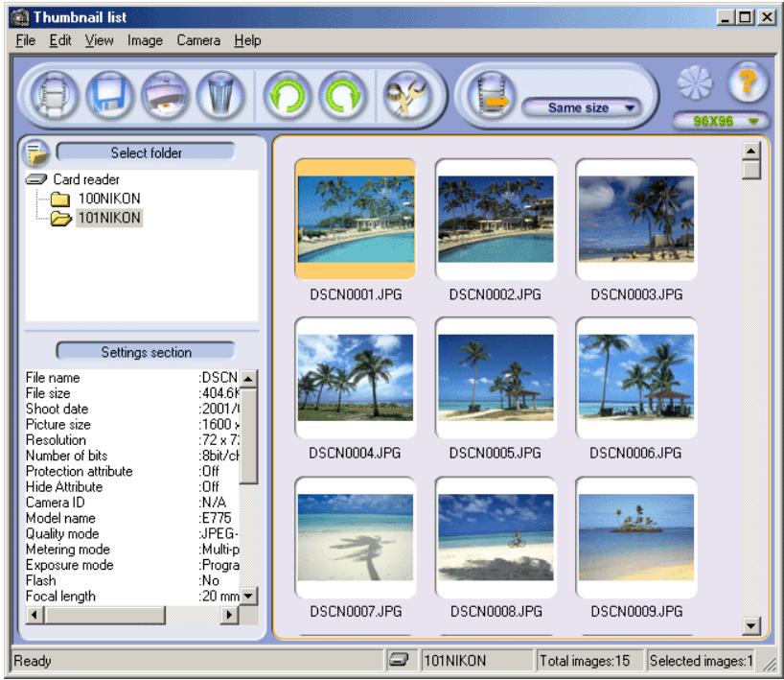Click the printer icon in toolbar
784x680 pixels.
pos(165,95)
